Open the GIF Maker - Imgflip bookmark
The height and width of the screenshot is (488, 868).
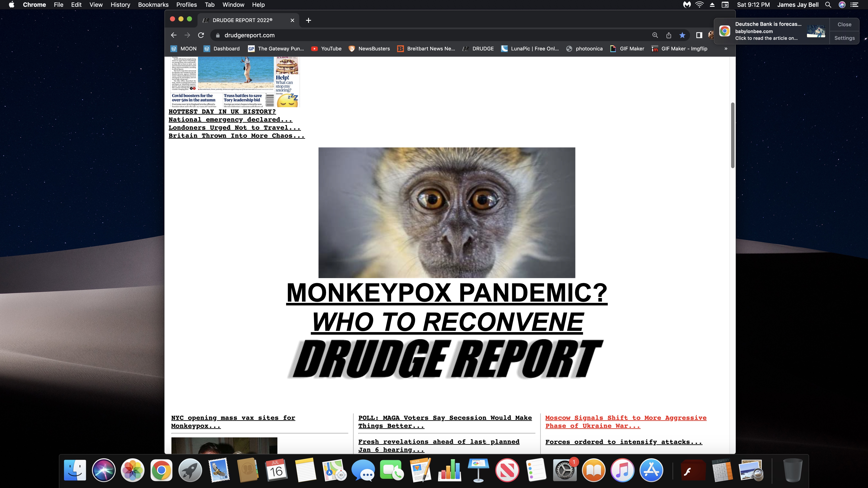pos(679,49)
